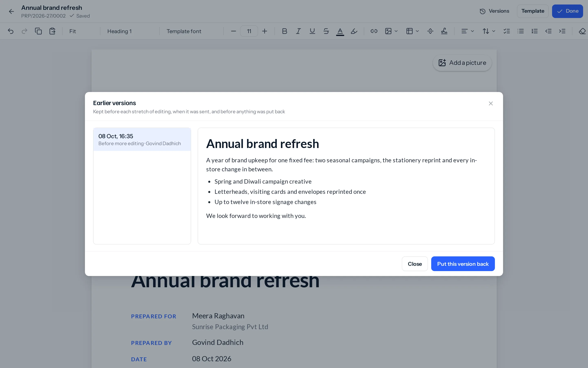Decrease font size with minus
588x368 pixels.
click(x=233, y=31)
